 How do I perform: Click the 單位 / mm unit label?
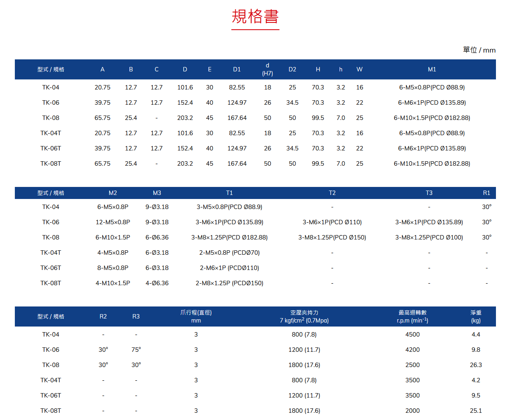(x=479, y=50)
